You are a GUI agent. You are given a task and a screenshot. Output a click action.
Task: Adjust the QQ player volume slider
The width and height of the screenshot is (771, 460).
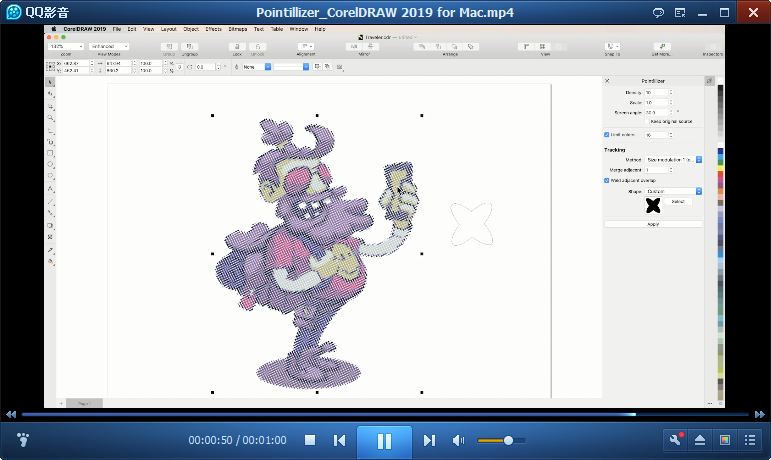point(501,440)
